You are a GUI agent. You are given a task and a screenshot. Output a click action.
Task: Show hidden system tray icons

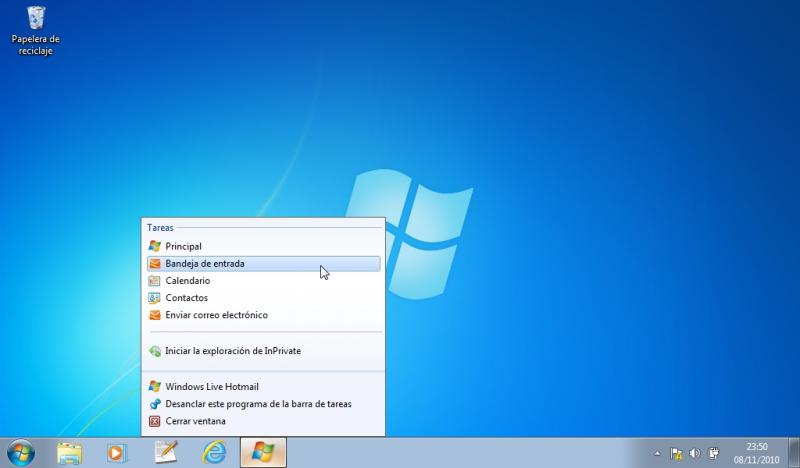tap(657, 453)
